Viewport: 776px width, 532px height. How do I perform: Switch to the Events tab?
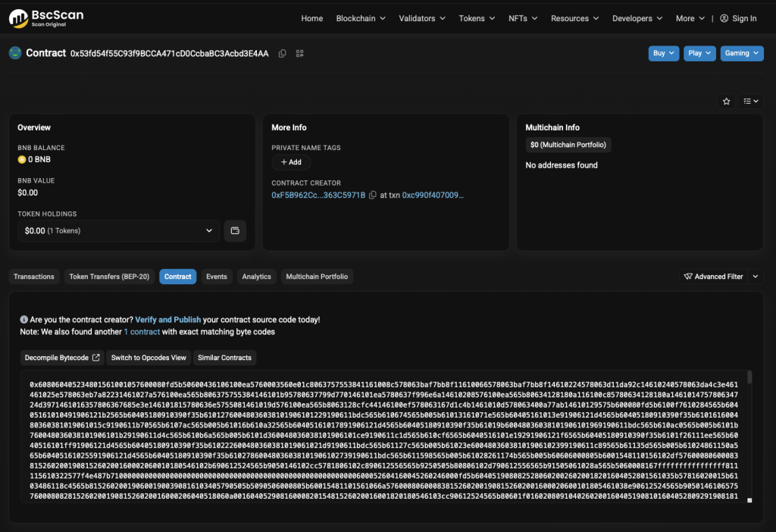tap(216, 277)
